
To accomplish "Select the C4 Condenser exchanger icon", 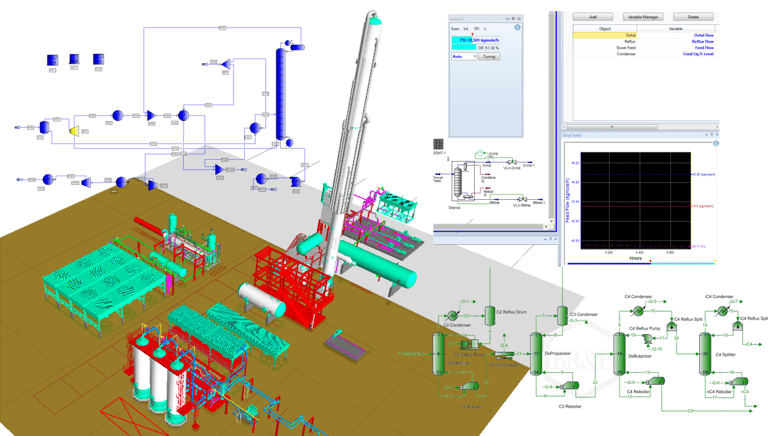I will pyautogui.click(x=638, y=311).
